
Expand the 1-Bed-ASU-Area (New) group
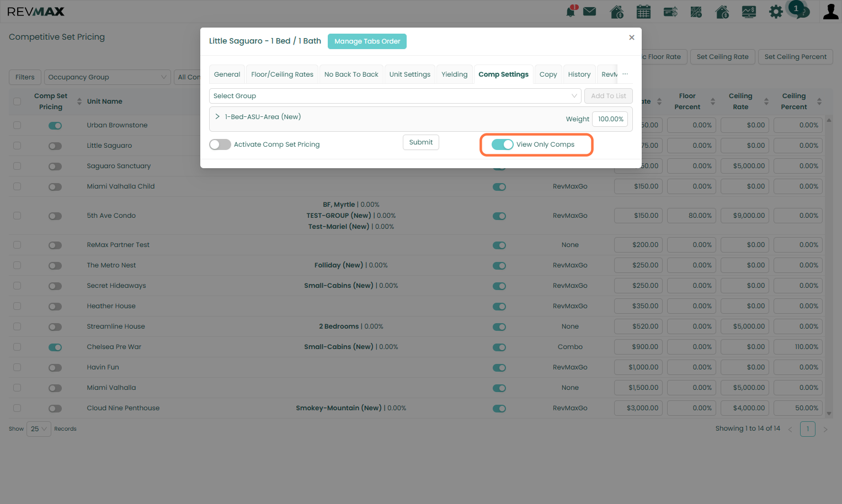[x=217, y=117]
